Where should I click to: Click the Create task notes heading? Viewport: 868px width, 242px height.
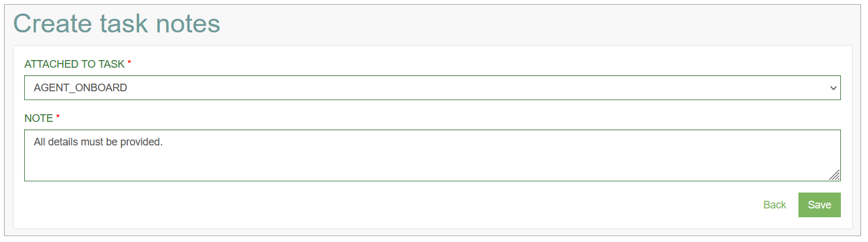coord(117,24)
